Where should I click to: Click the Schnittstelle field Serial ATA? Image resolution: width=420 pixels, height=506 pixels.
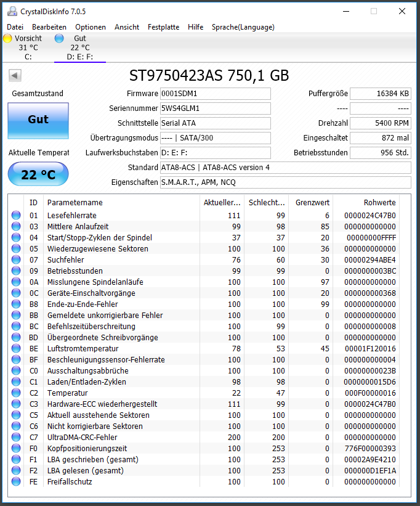[x=216, y=123]
